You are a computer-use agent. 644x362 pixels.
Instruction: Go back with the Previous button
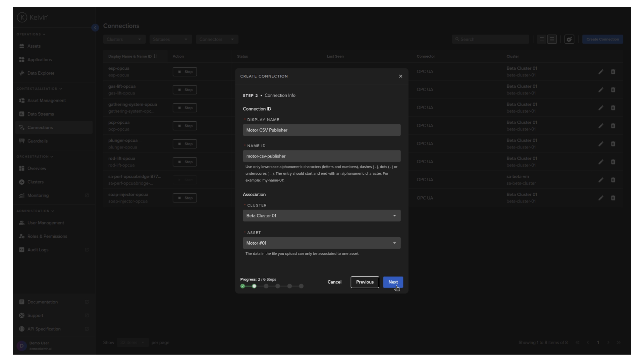pos(365,282)
